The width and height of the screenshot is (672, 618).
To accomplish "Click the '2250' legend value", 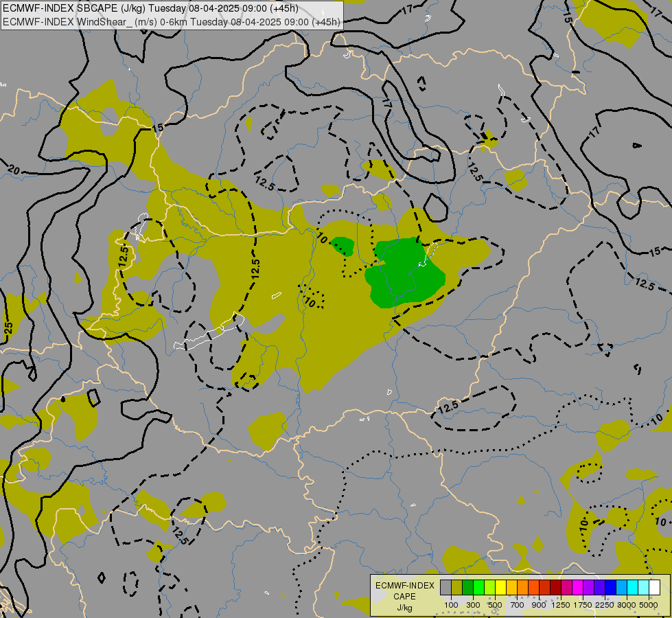I will (x=605, y=605).
